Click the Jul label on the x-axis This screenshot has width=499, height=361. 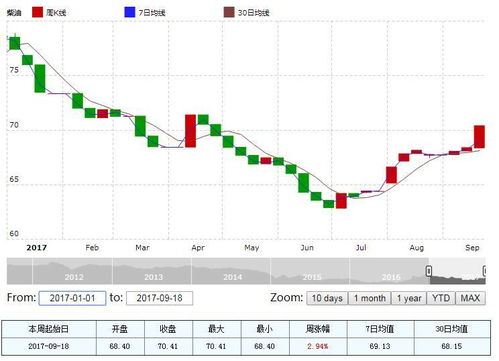coord(361,248)
